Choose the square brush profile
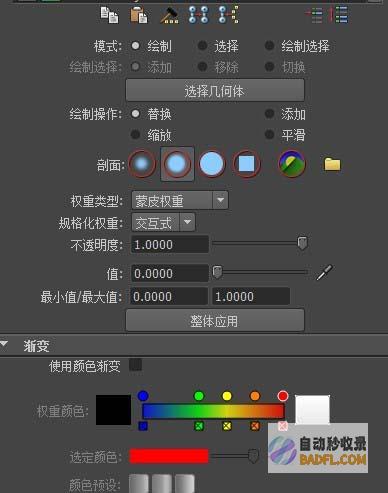 pos(246,164)
